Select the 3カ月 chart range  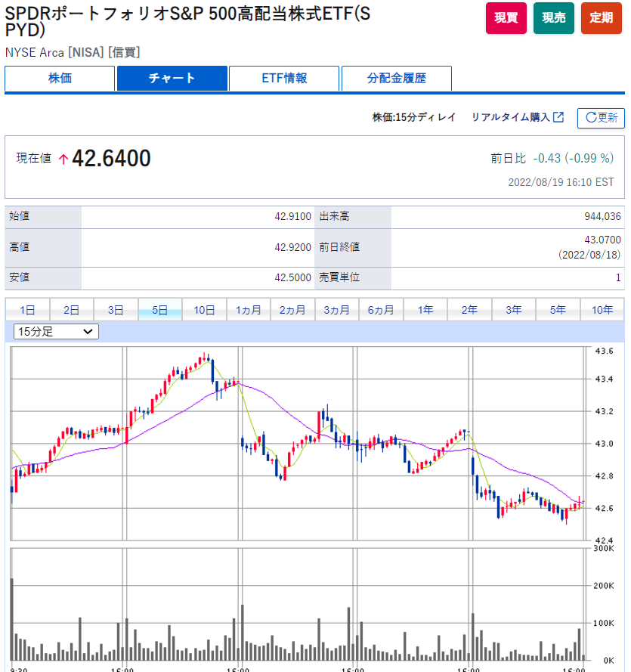tap(337, 310)
